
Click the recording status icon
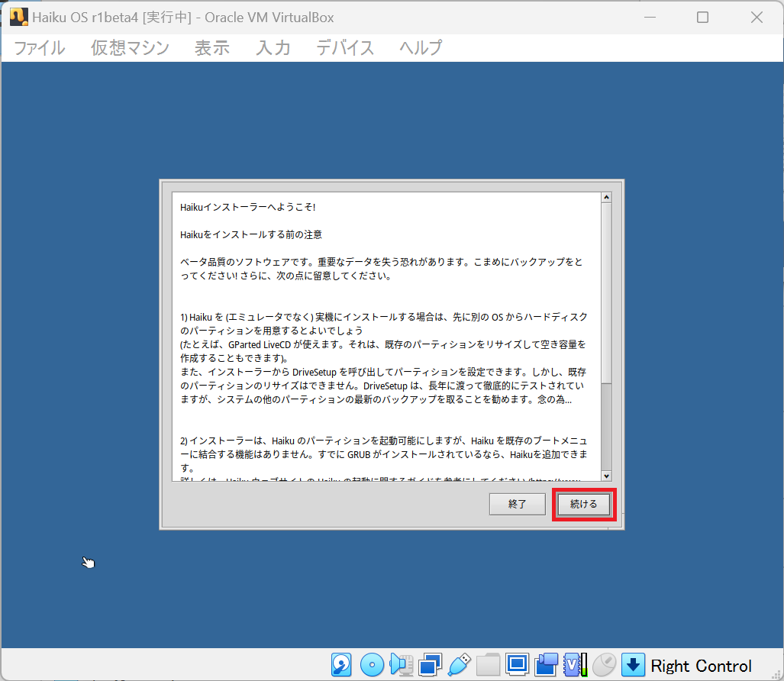546,665
